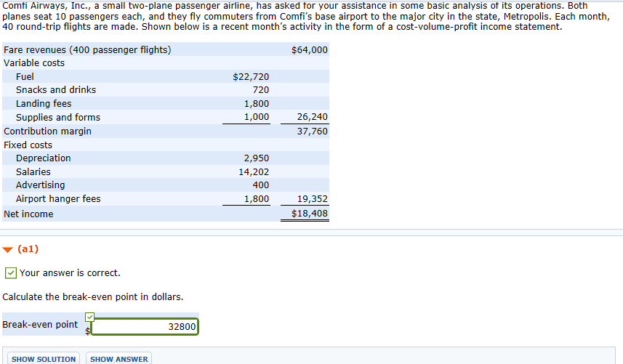Collapse the (a1) section triangle
This screenshot has width=623, height=364.
pos(7,250)
